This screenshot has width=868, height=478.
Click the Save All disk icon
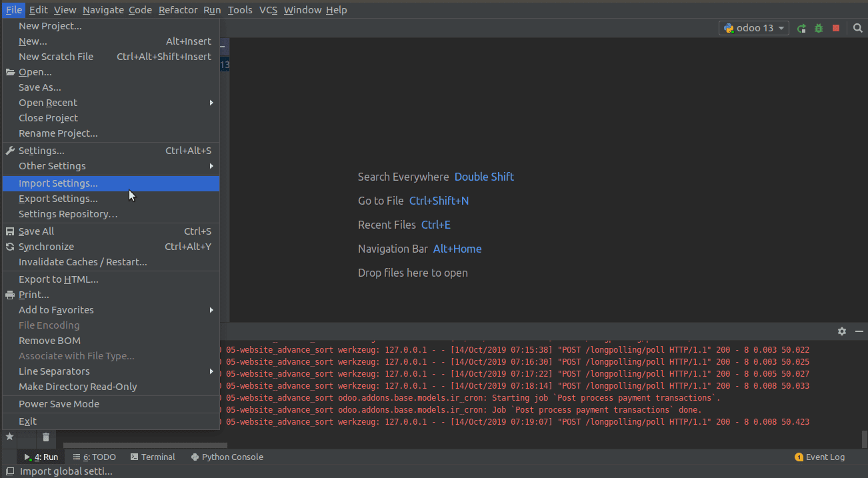point(10,231)
